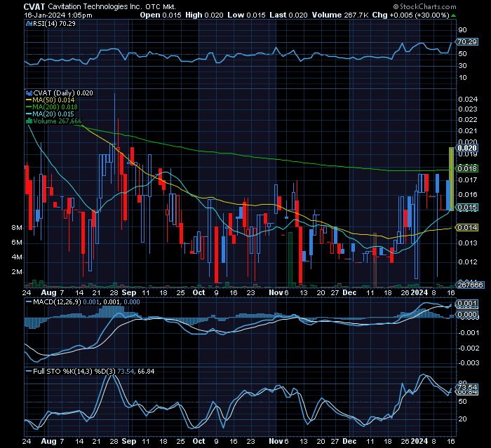Click the cyan 0.015 MA(20) price tag
Screen dimensions: 491x448
pos(467,208)
